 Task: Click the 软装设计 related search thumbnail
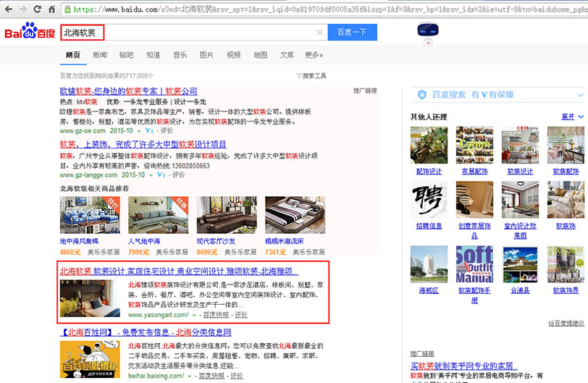tap(520, 145)
